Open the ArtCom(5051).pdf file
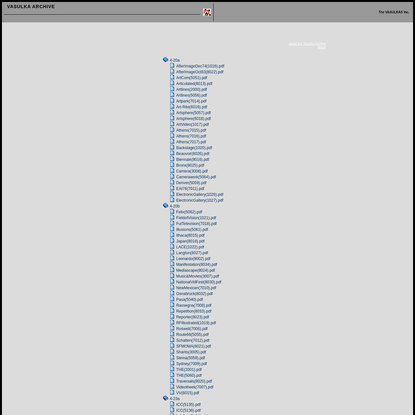The image size is (415, 415). click(191, 78)
